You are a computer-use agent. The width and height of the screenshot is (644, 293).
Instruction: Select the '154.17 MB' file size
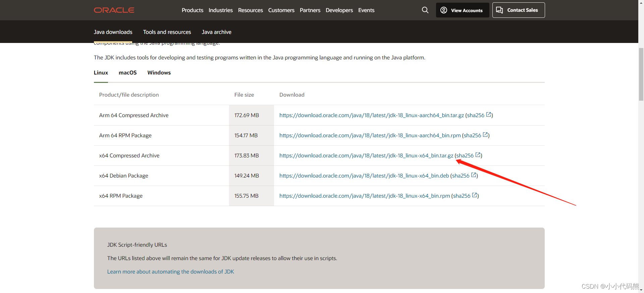[x=246, y=135]
